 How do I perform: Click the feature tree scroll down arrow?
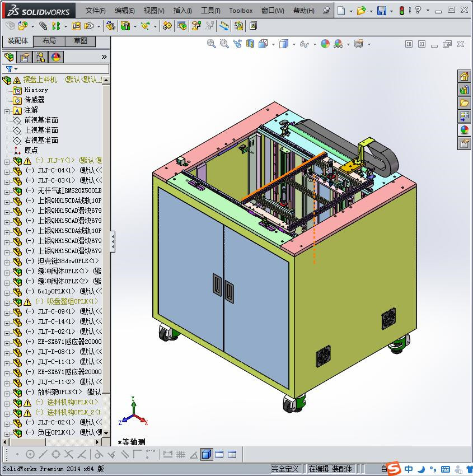click(x=106, y=433)
